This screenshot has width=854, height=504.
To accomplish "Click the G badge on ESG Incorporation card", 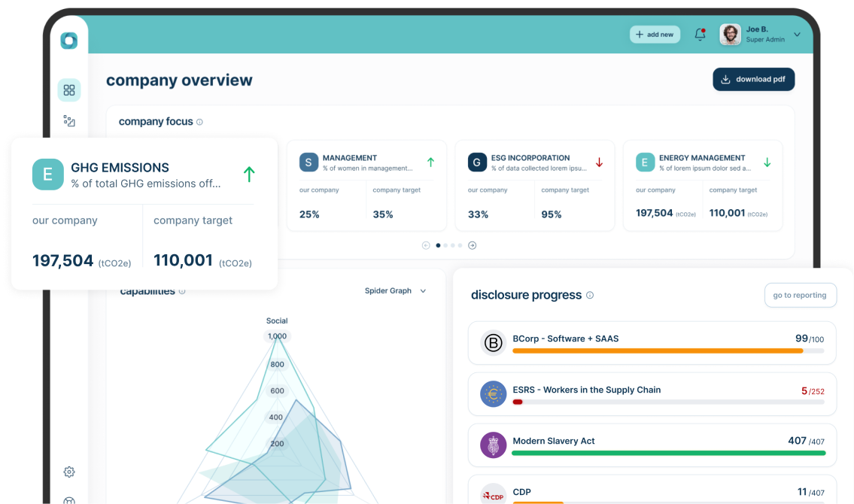I will (x=477, y=162).
